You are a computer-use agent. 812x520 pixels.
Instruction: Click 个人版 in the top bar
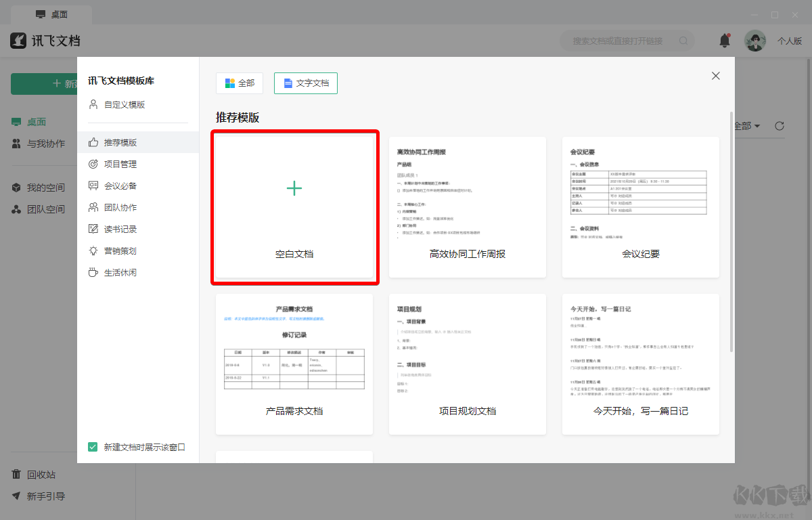click(790, 41)
